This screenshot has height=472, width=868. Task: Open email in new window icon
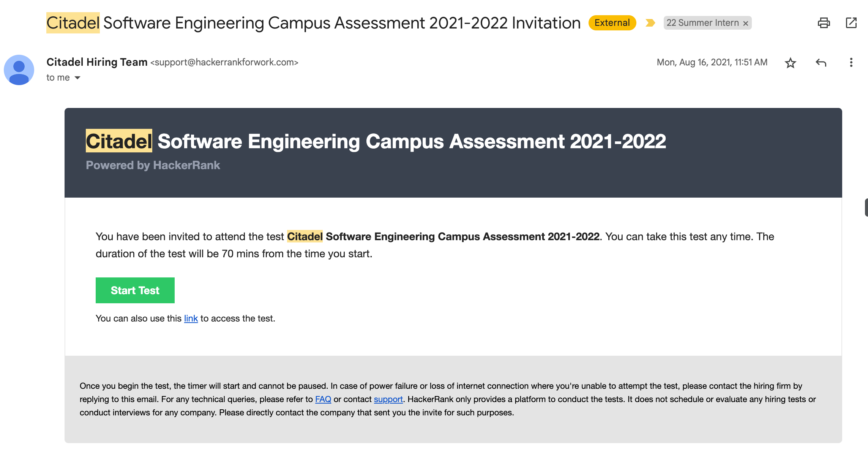[851, 23]
